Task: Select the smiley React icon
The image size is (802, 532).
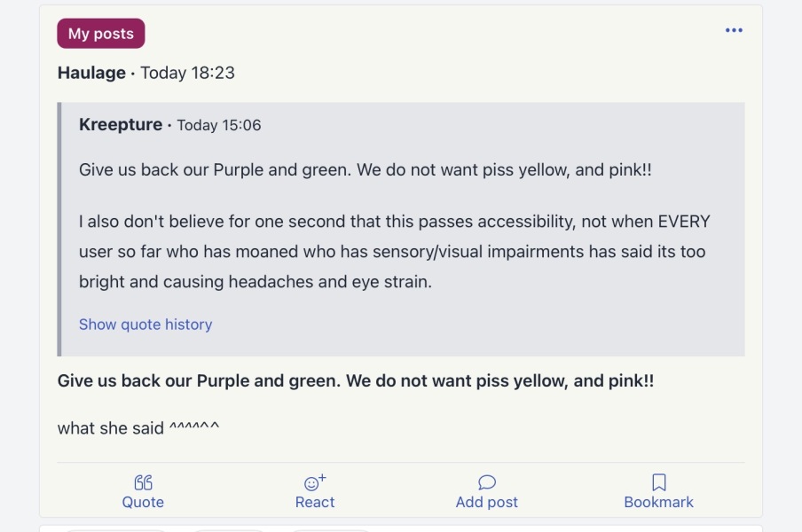Action: click(312, 482)
